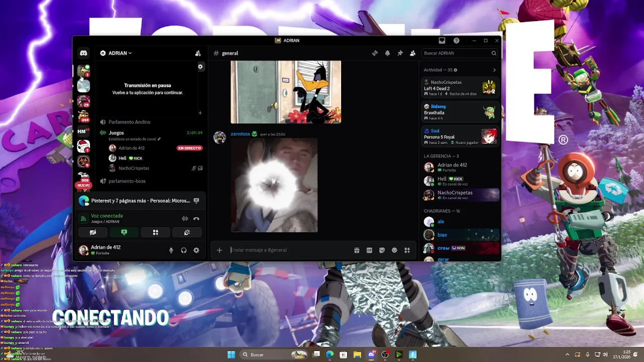Select member bian in member list
This screenshot has width=644, height=362.
(460, 235)
